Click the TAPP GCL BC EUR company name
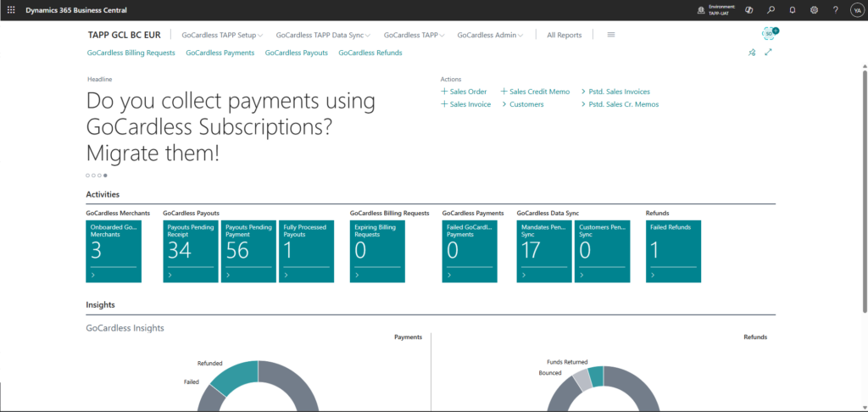The image size is (868, 412). pyautogui.click(x=124, y=35)
